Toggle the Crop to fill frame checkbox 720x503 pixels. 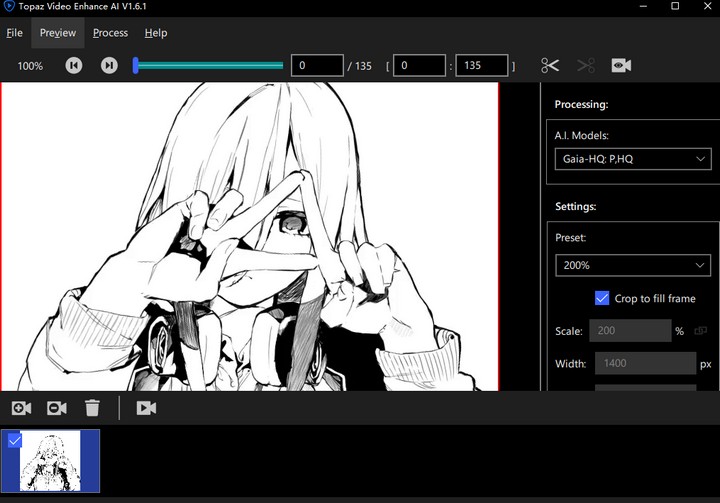tap(602, 298)
